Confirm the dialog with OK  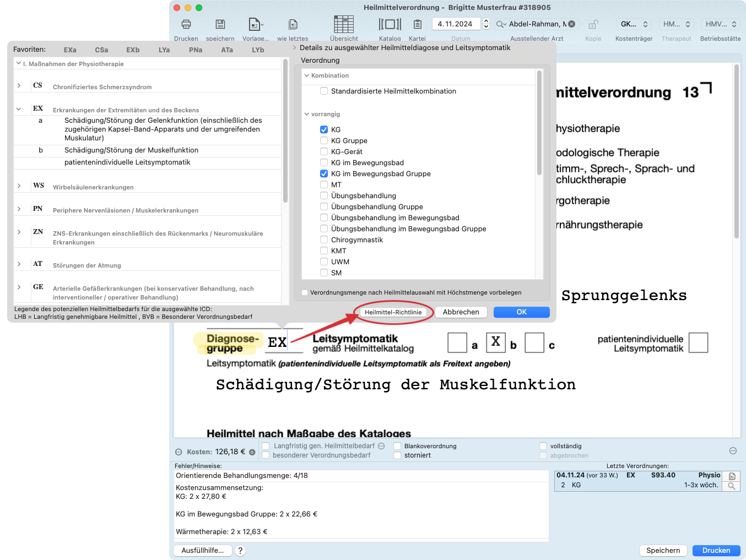click(x=522, y=312)
